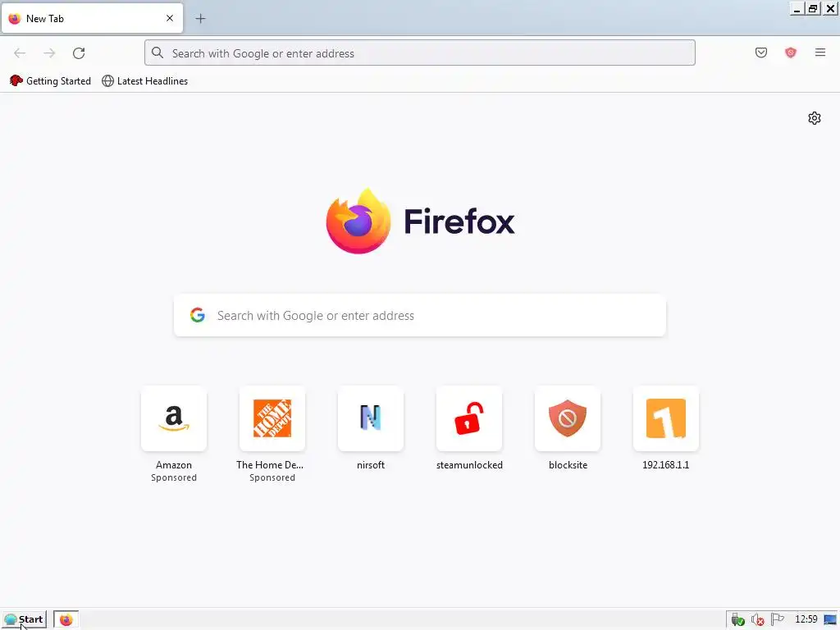
Task: Reload the current page
Action: (79, 53)
